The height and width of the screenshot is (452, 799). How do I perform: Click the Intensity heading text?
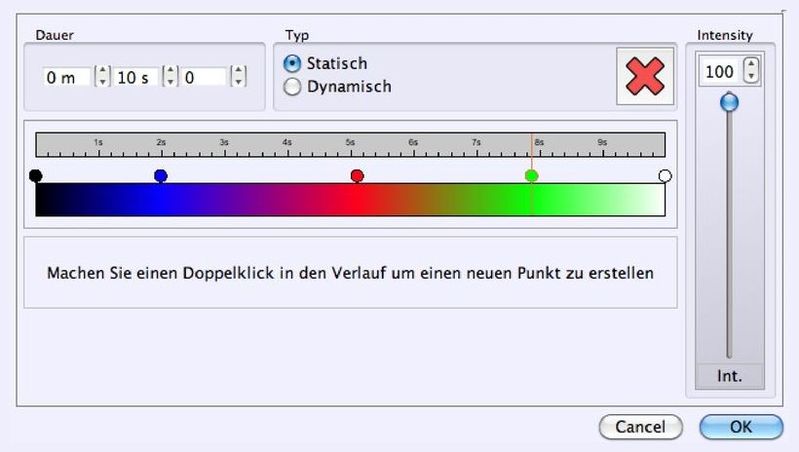(725, 35)
